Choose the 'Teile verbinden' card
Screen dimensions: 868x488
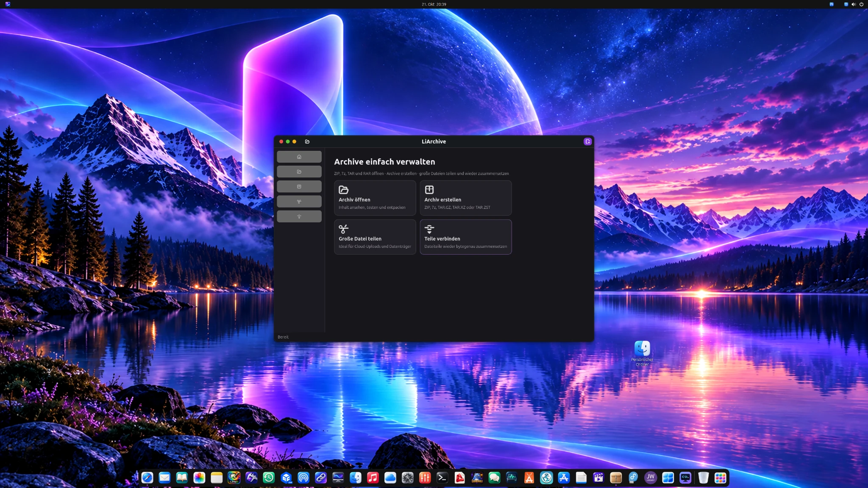coord(466,237)
